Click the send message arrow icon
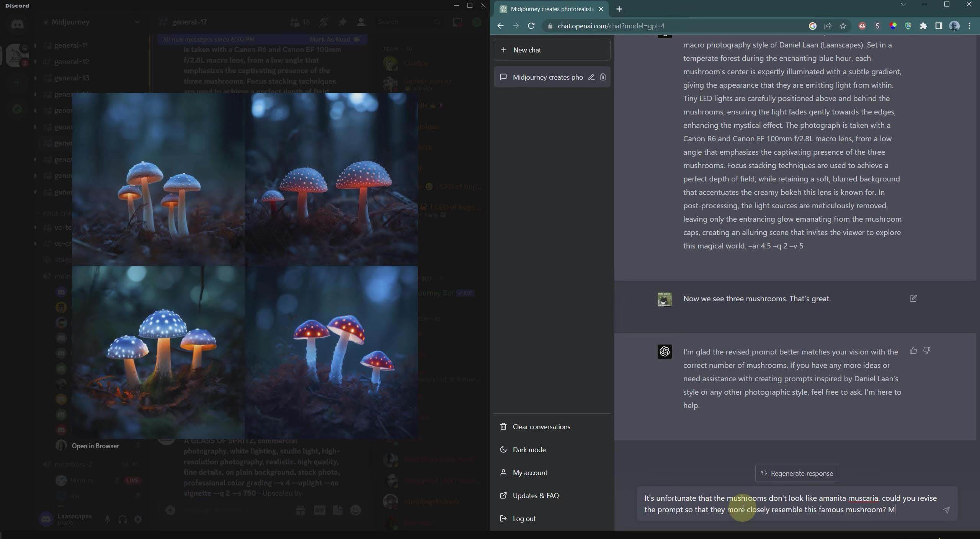Screen dimensions: 980x539 [947, 510]
